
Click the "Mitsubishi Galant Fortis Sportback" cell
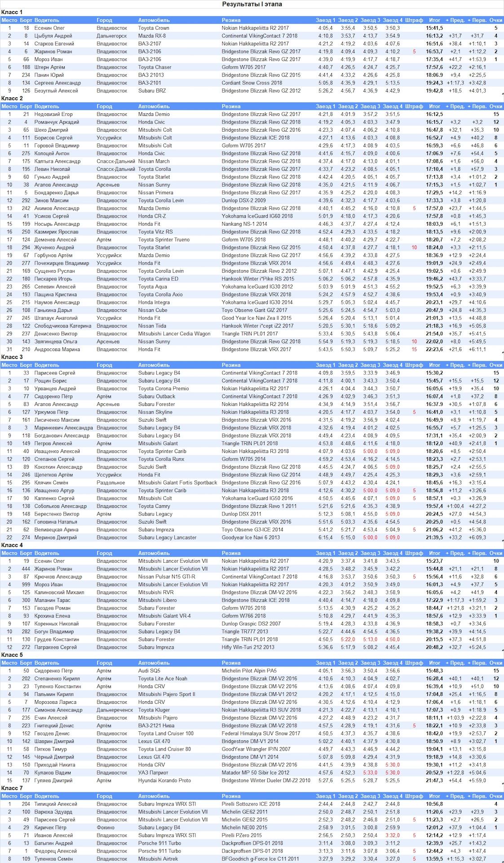click(177, 483)
